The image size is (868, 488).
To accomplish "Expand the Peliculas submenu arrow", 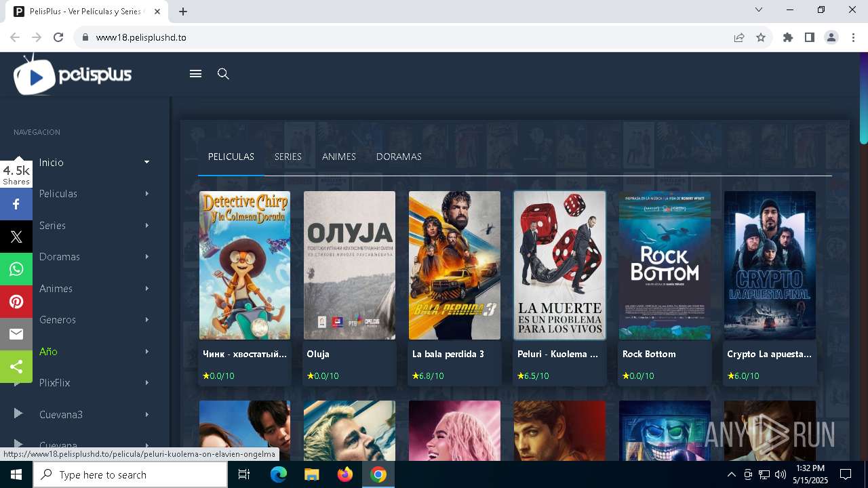I will 146,194.
